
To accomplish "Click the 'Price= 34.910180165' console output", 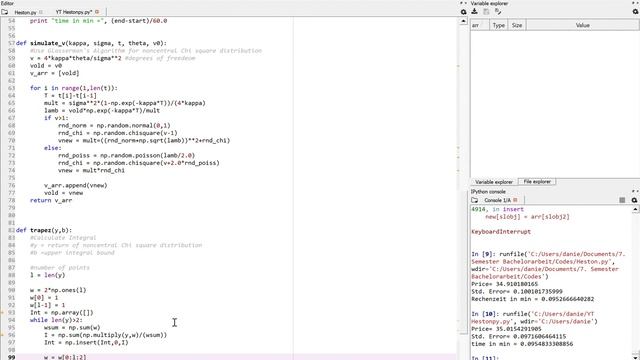I will pos(504,284).
